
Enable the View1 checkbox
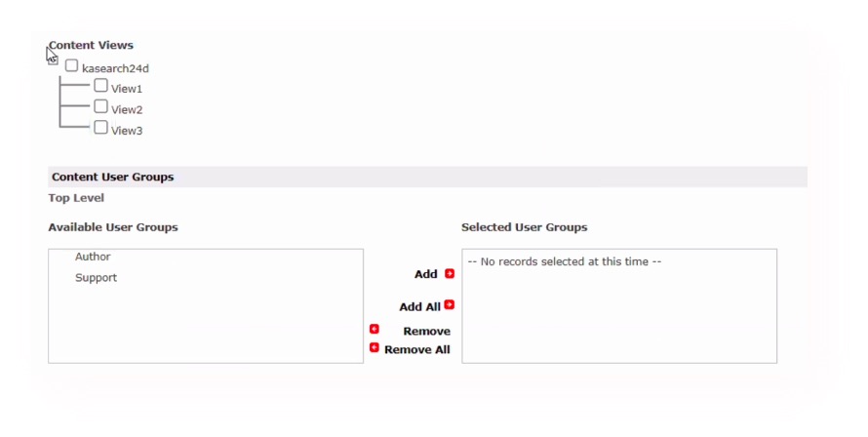(100, 85)
